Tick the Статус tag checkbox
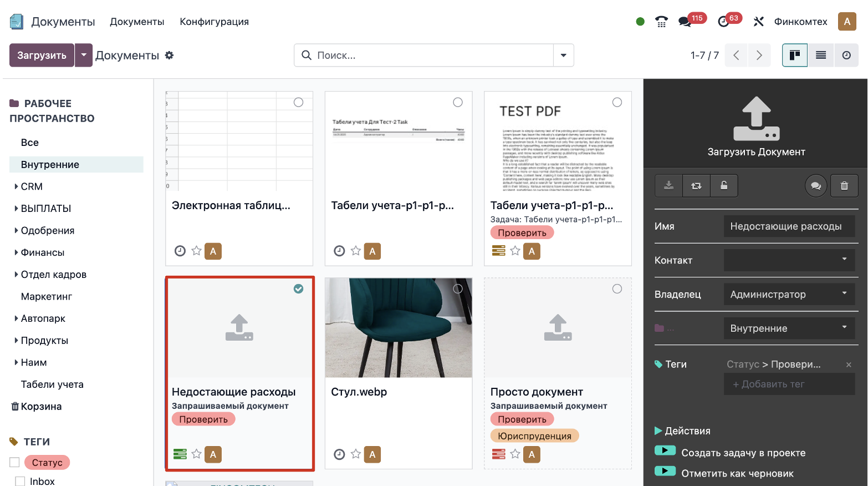This screenshot has width=868, height=486. coord(14,462)
